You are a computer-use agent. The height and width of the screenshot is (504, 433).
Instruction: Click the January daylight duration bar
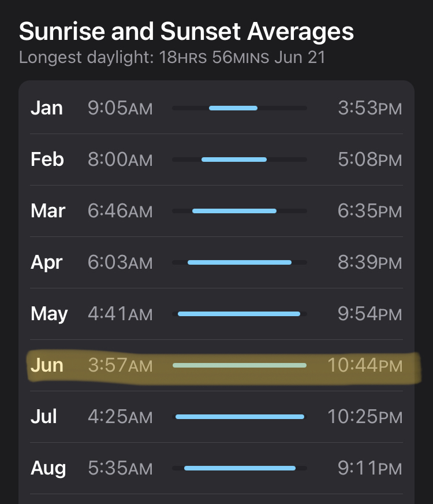[233, 108]
